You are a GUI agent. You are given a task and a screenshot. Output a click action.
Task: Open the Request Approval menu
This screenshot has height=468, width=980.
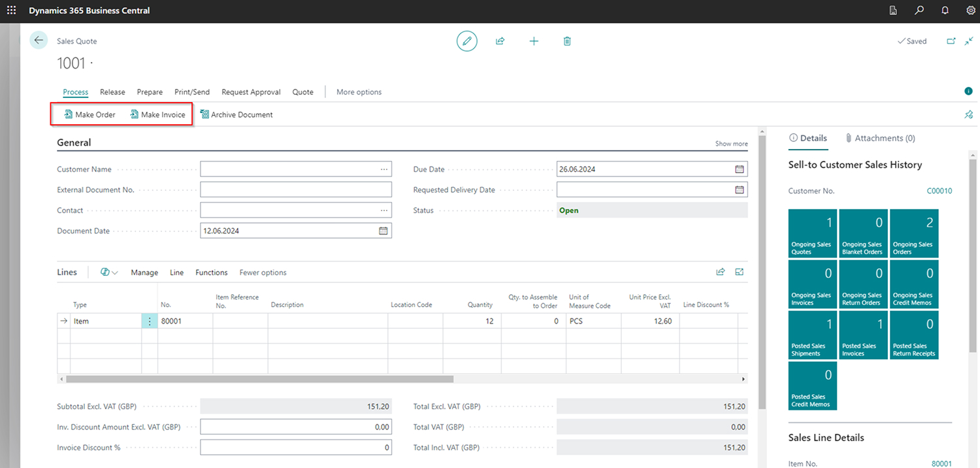pyautogui.click(x=251, y=92)
